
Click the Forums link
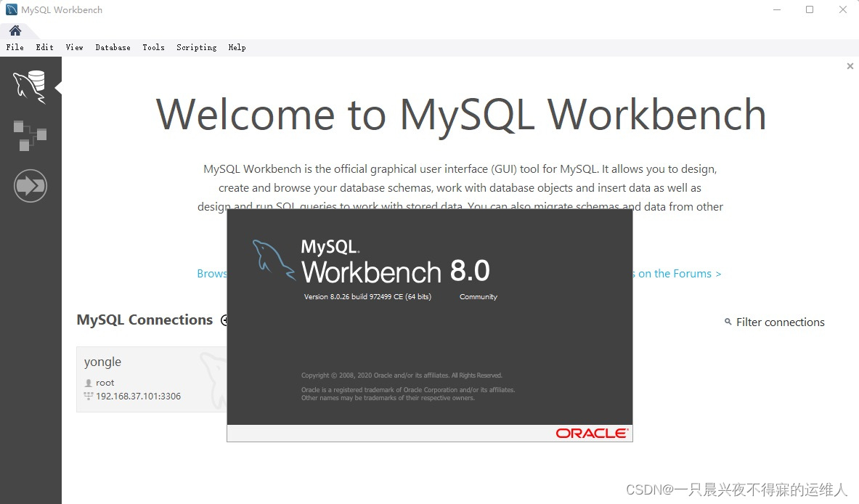[677, 273]
